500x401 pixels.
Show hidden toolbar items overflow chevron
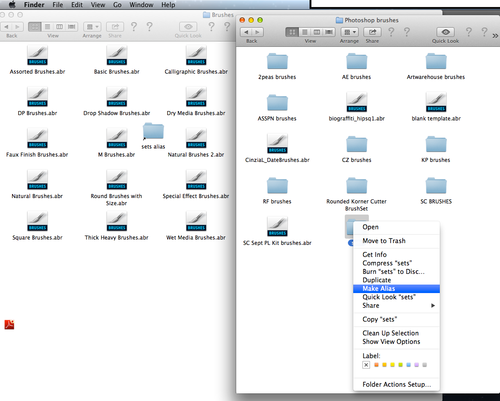tap(495, 36)
